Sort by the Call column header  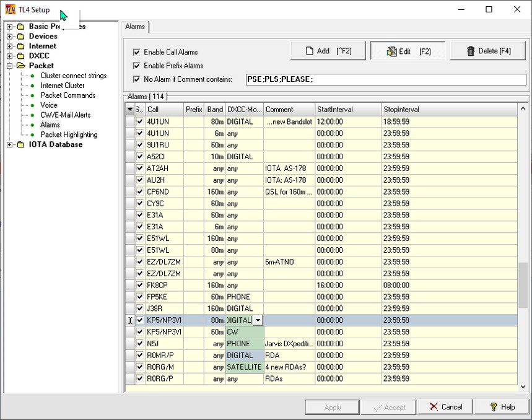coord(165,109)
